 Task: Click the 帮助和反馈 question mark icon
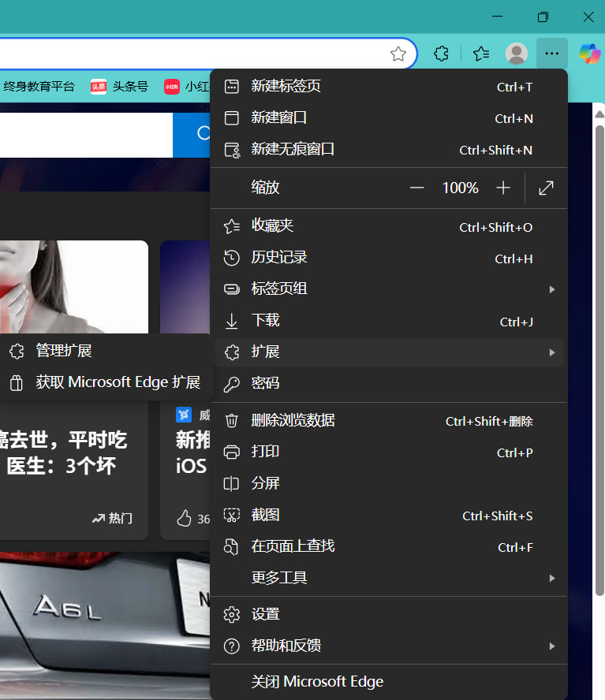[231, 646]
